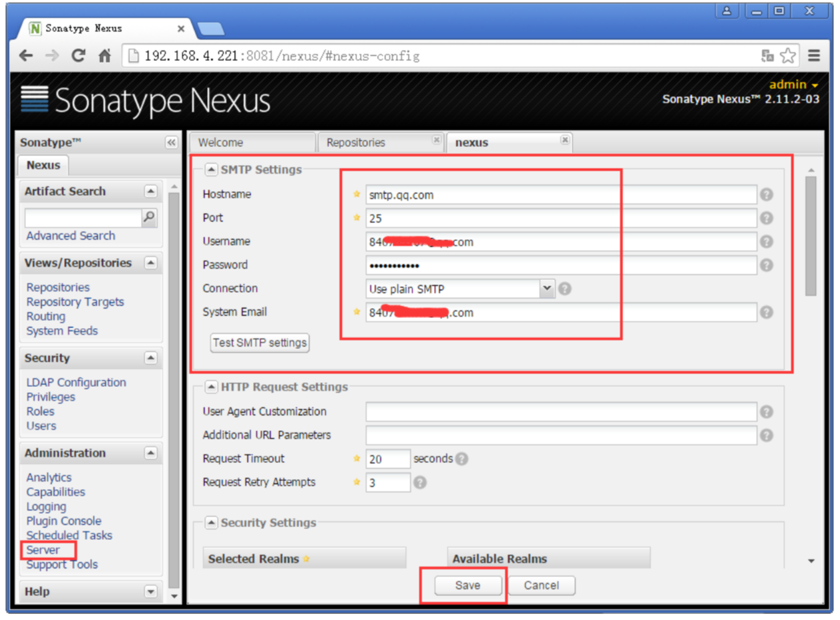Select the nexus config tab

[509, 142]
